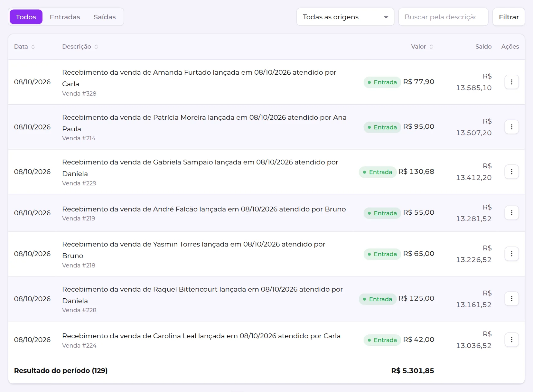
Task: Open actions menu for Carolina Leal sale row
Action: (511, 340)
